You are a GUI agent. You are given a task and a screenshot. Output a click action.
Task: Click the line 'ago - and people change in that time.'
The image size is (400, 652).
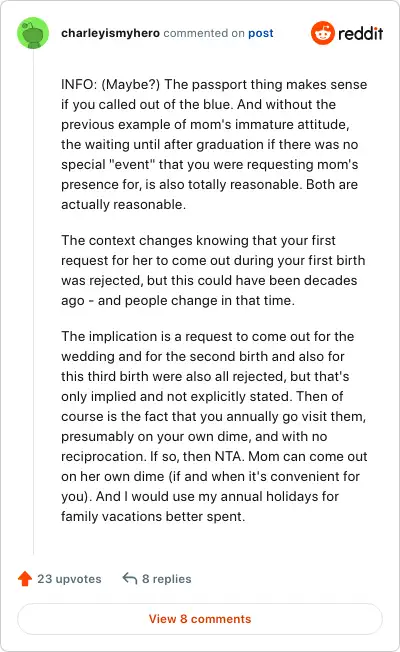pos(178,300)
